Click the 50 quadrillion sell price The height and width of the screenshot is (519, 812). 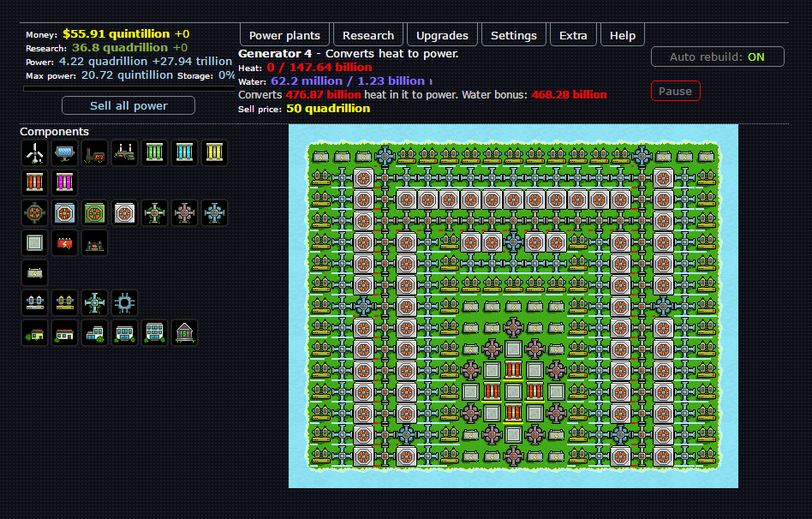tap(328, 108)
